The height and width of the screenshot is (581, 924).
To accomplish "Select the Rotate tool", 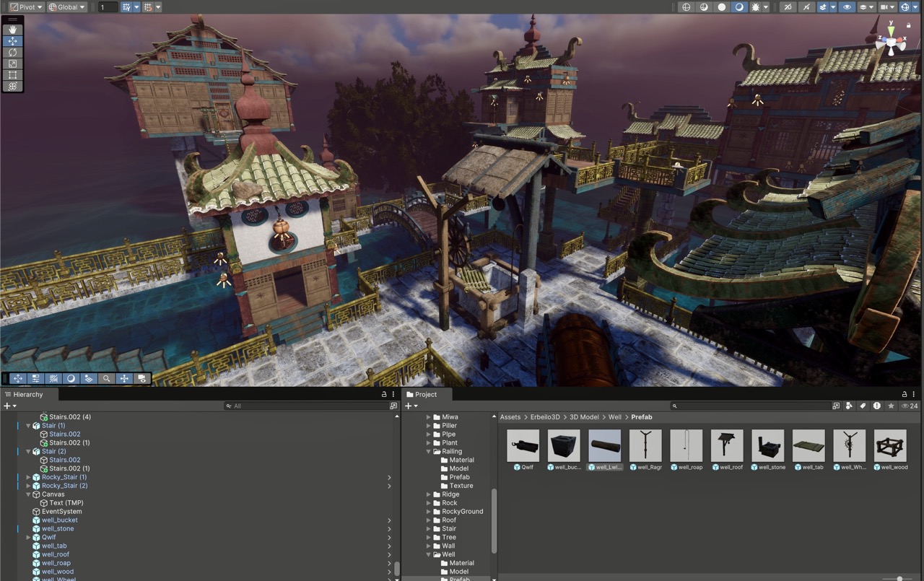I will (12, 52).
